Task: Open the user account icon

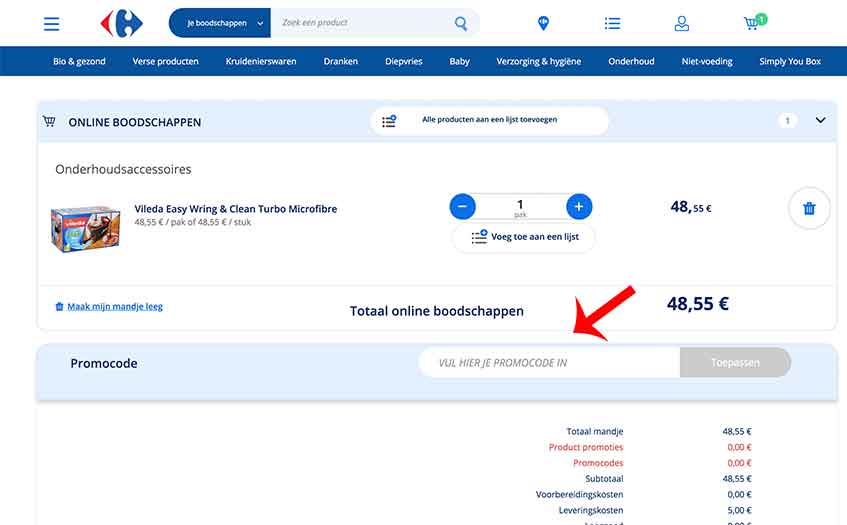Action: tap(682, 23)
